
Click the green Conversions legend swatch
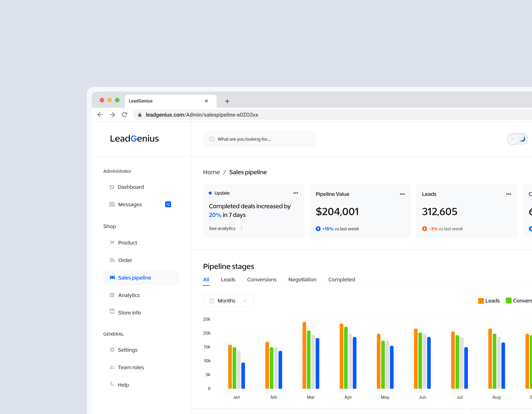[509, 301]
